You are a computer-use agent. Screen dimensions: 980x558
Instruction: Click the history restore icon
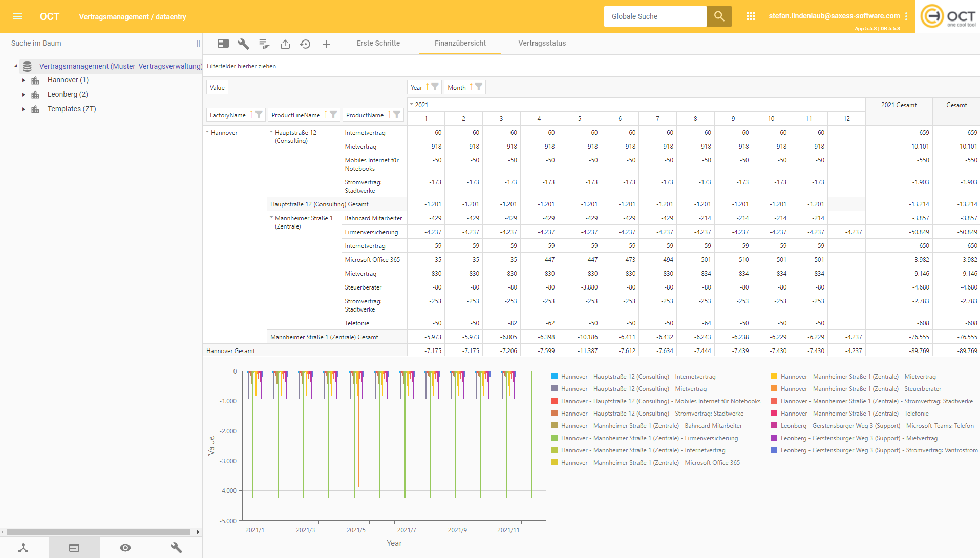pos(305,44)
